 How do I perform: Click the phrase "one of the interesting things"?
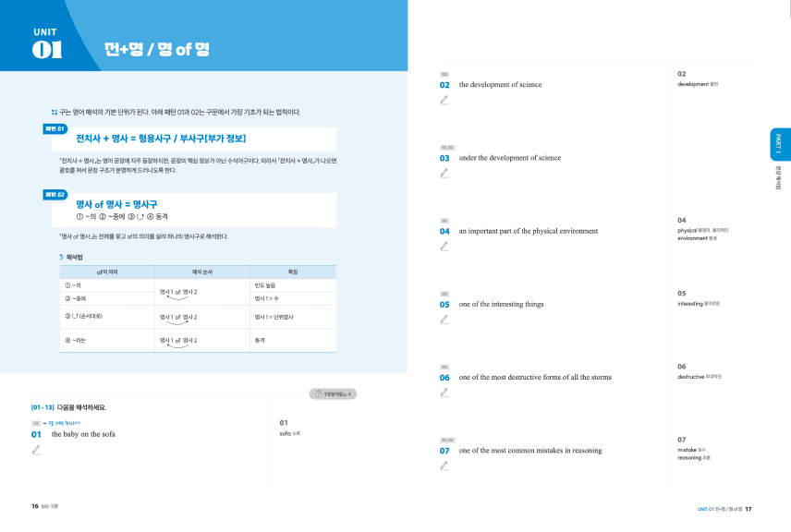(x=501, y=304)
